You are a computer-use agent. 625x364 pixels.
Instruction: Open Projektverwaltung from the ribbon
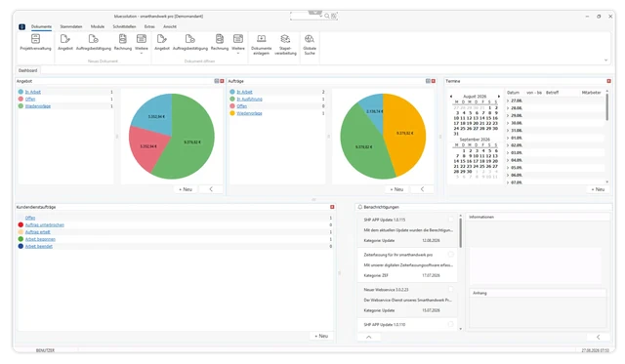tap(35, 42)
